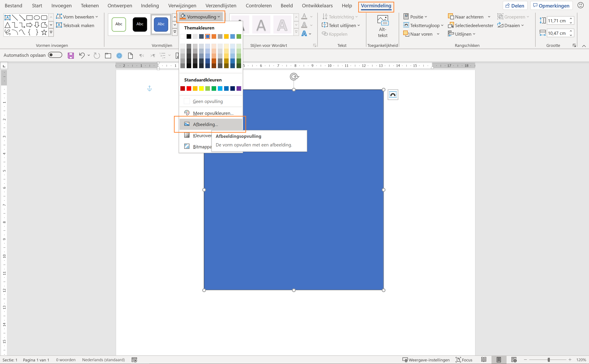Select the star shape in Vormen invoegen
This screenshot has height=364, width=589.
[44, 32]
